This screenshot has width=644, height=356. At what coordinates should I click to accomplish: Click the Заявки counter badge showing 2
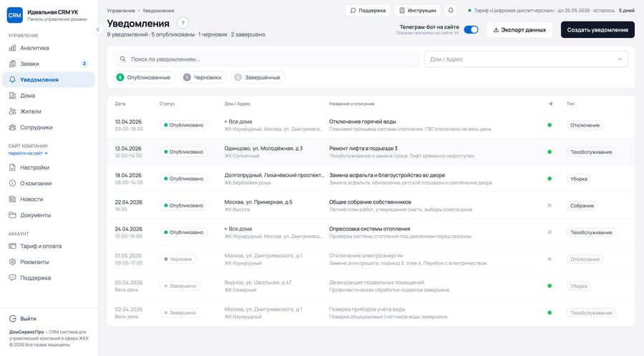coord(84,64)
